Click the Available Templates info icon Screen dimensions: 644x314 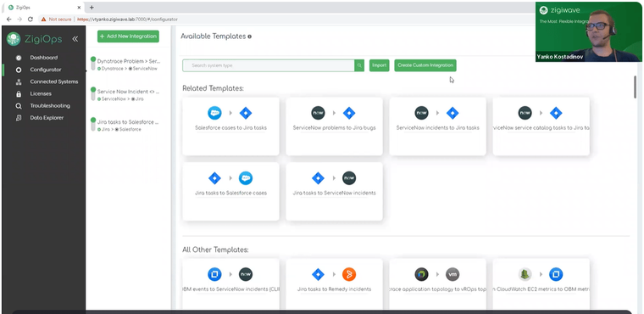249,36
